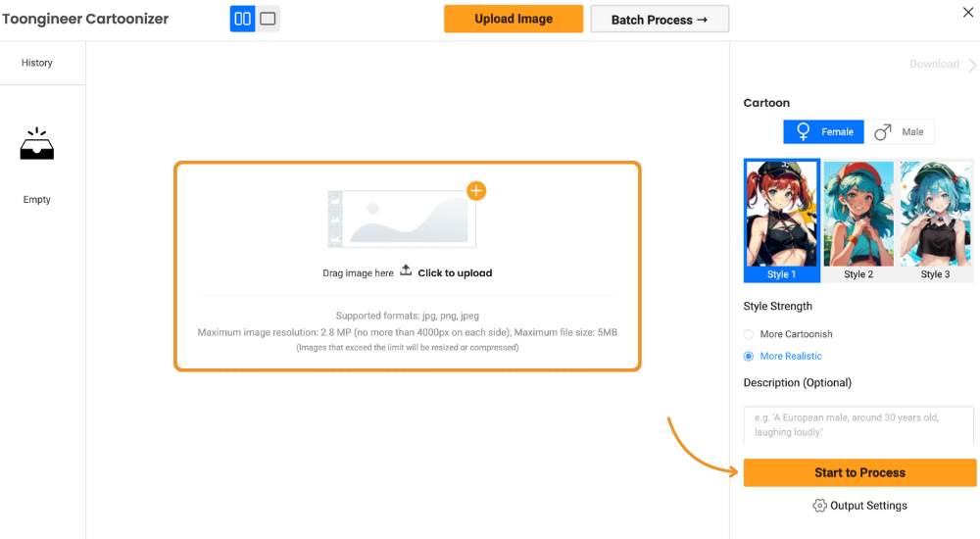Click the Output Settings gear icon
Image resolution: width=980 pixels, height=539 pixels.
[x=819, y=506]
